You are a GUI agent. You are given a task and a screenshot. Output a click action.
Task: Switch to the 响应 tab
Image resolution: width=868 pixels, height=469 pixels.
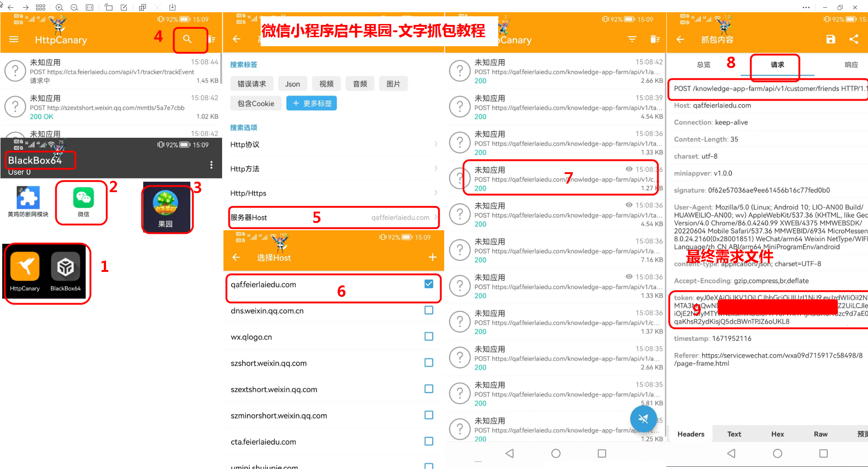pyautogui.click(x=851, y=65)
